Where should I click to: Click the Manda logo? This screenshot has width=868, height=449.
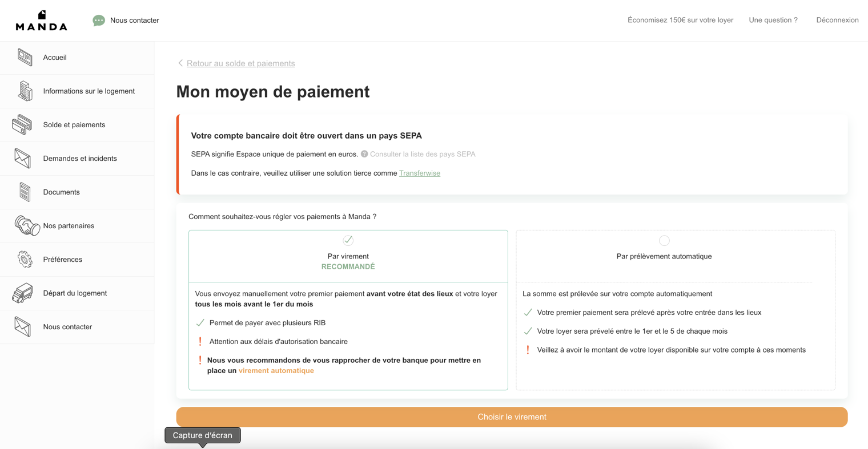41,21
